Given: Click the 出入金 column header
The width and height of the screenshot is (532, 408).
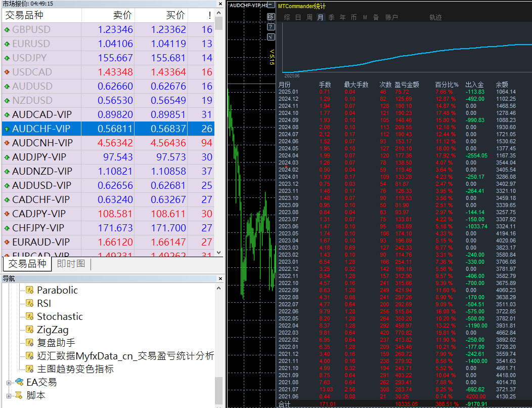Looking at the screenshot, I should pyautogui.click(x=474, y=85).
